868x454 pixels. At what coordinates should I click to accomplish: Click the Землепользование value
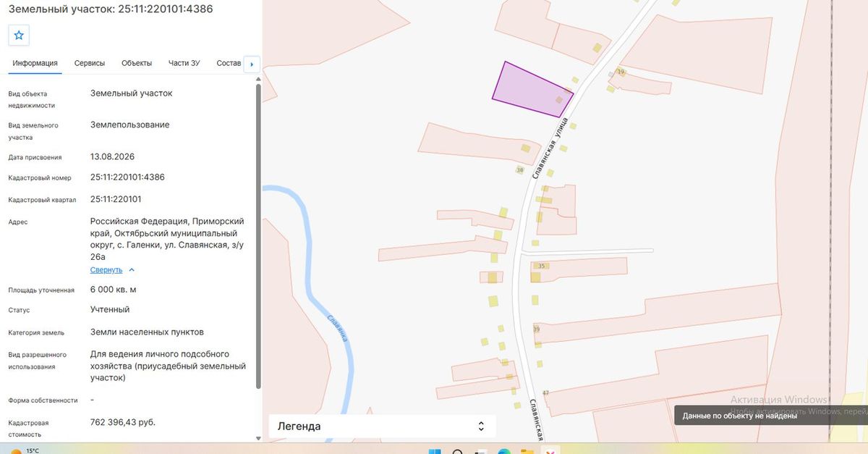130,125
